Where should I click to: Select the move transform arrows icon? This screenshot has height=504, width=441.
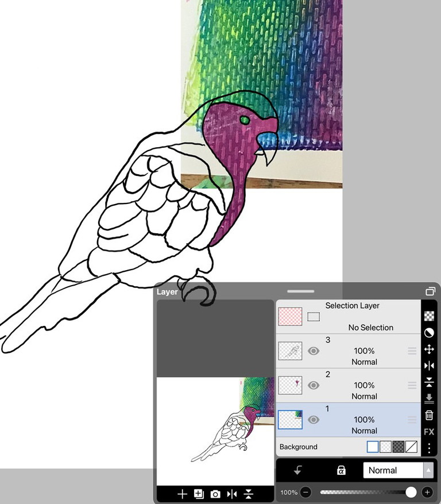pyautogui.click(x=429, y=349)
